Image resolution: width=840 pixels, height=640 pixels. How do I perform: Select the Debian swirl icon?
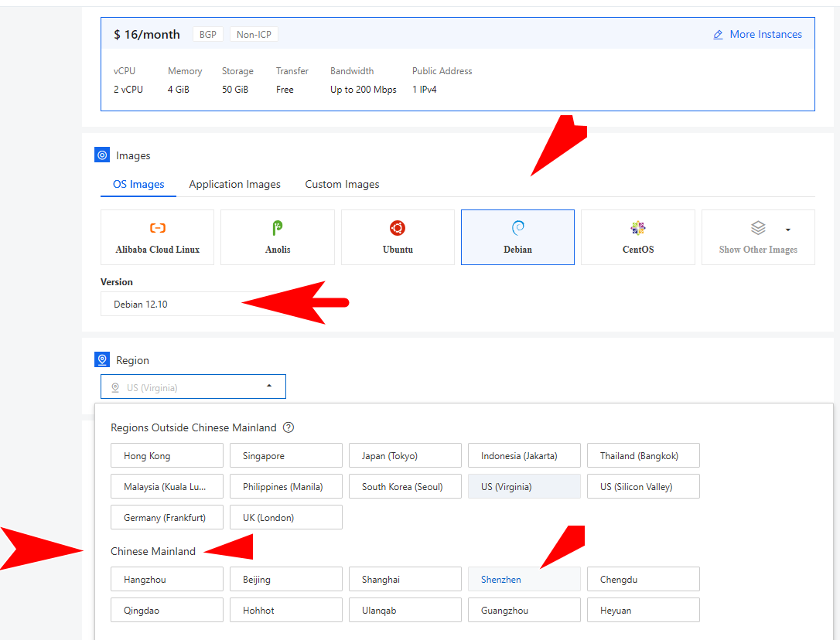pyautogui.click(x=517, y=228)
